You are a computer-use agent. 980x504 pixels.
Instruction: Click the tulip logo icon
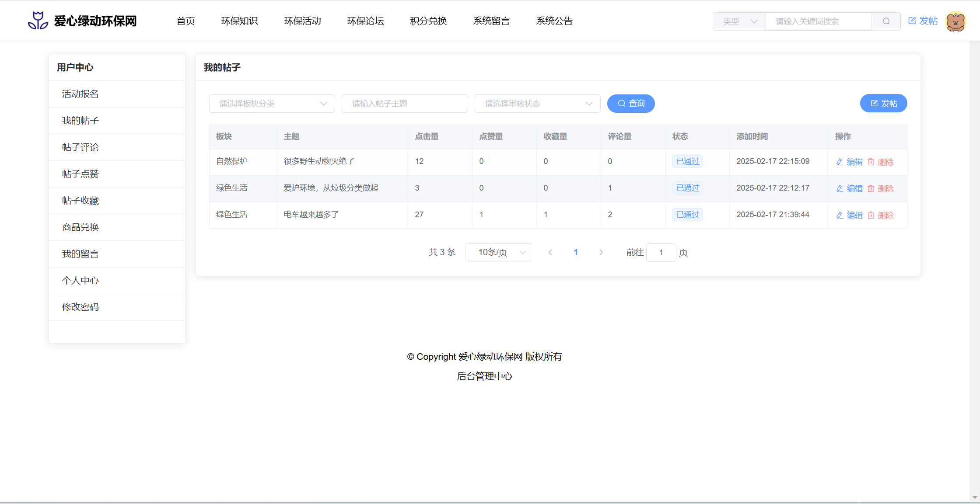(x=38, y=21)
